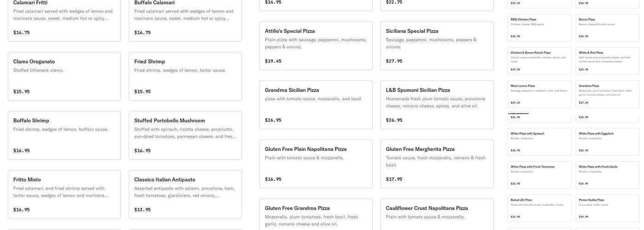Open the Siciliana Special Pizza card

coord(437,46)
